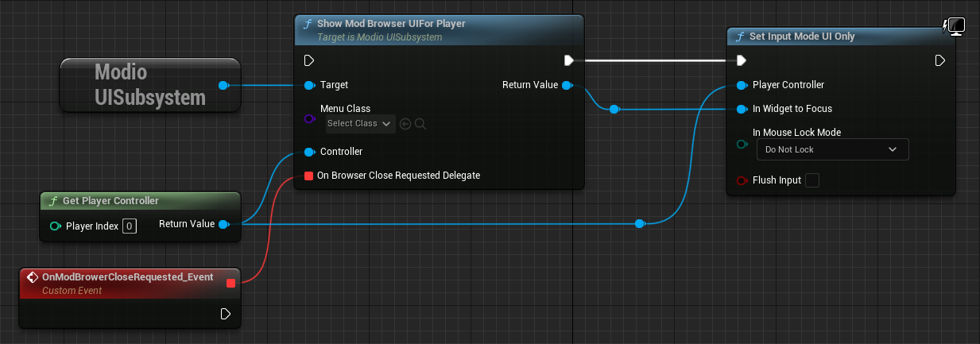The height and width of the screenshot is (344, 980).
Task: Click the Controller input pin
Action: point(309,152)
